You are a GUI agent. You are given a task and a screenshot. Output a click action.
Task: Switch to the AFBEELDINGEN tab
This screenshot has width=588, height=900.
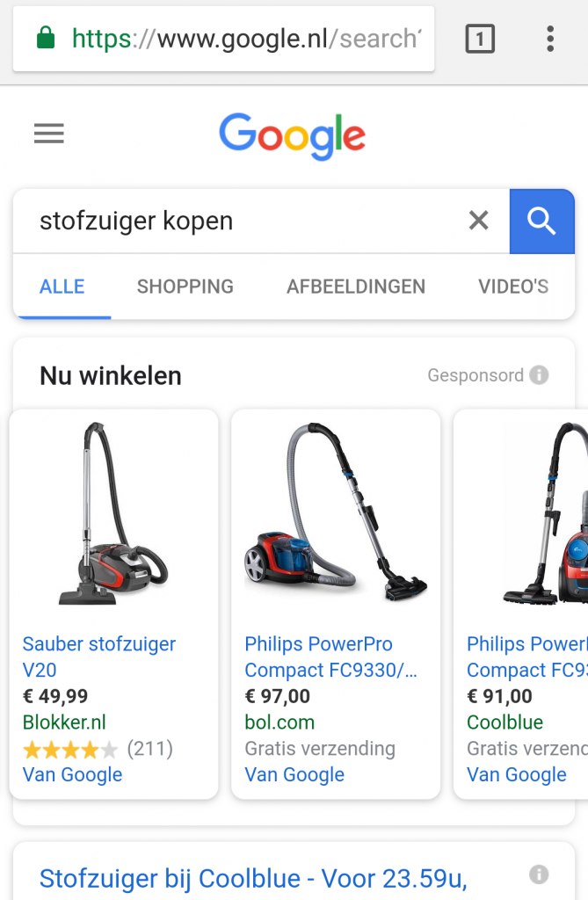(x=356, y=287)
